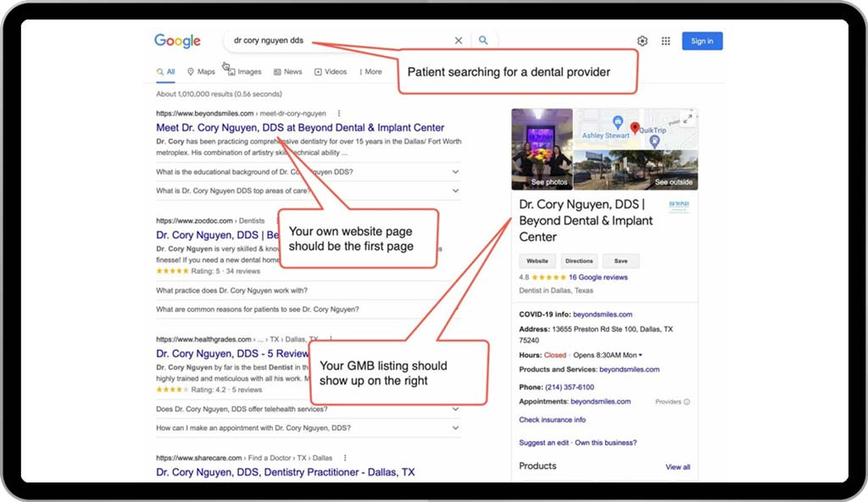Expand the map with the arrows icon
Image resolution: width=868 pixels, height=502 pixels.
click(687, 119)
